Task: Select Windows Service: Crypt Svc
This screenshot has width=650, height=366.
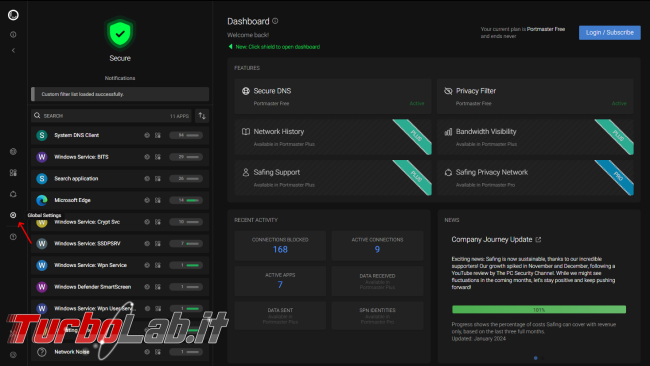Action: pyautogui.click(x=120, y=222)
